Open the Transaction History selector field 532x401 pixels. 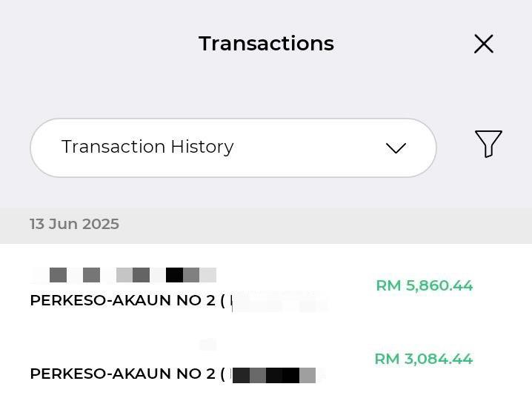tap(233, 148)
